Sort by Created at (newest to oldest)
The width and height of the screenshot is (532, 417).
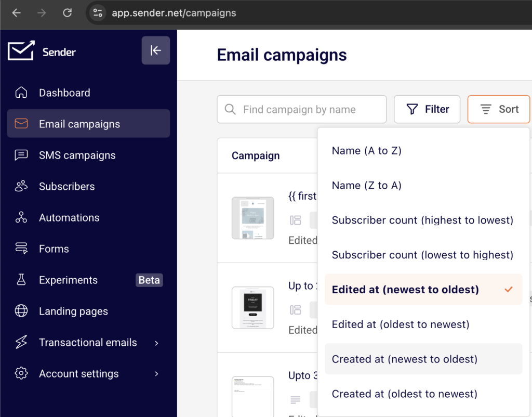[423, 359]
